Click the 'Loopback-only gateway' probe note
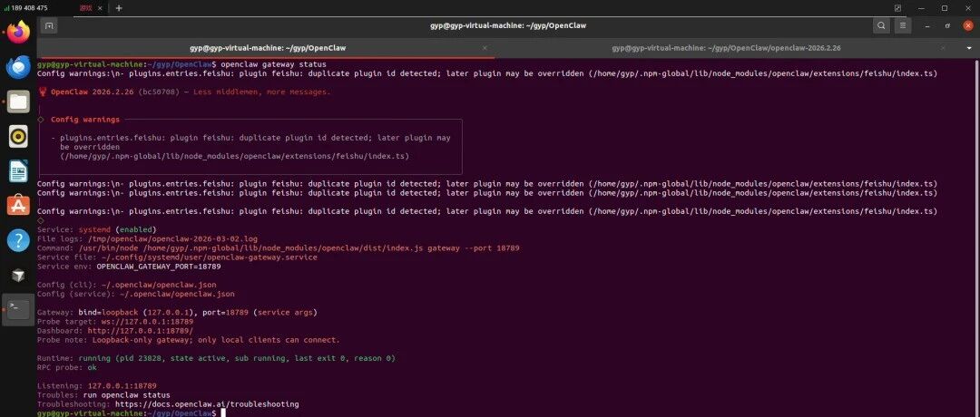 216,340
